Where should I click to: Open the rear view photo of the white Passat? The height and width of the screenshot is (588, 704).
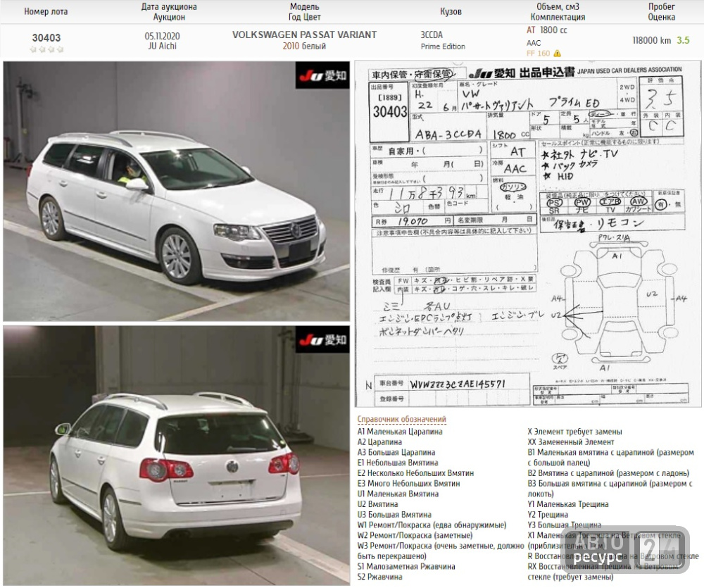[x=177, y=456]
